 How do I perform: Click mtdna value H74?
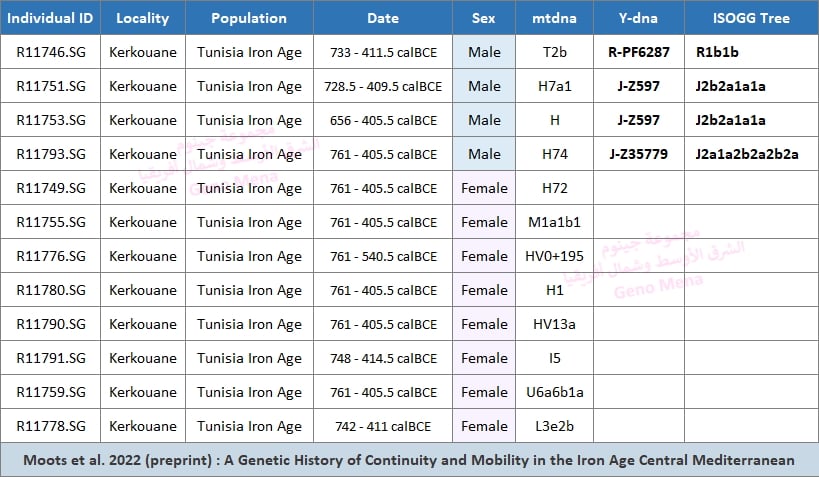[x=554, y=154]
